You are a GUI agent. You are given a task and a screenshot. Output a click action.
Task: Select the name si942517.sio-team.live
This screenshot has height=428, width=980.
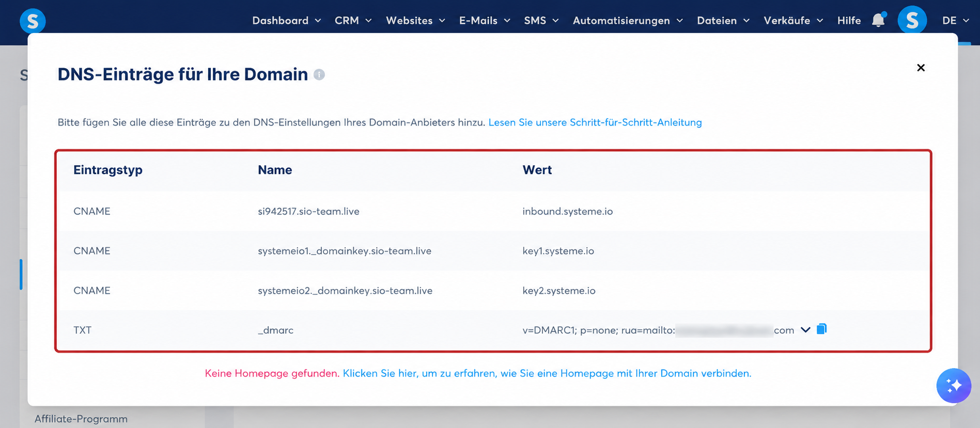pyautogui.click(x=308, y=211)
